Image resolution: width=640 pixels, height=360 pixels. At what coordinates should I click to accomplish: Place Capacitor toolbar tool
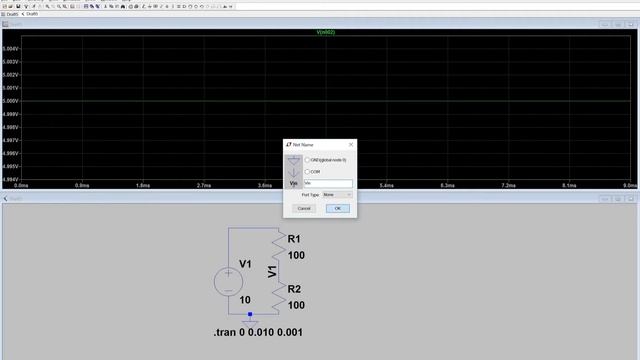pos(167,7)
